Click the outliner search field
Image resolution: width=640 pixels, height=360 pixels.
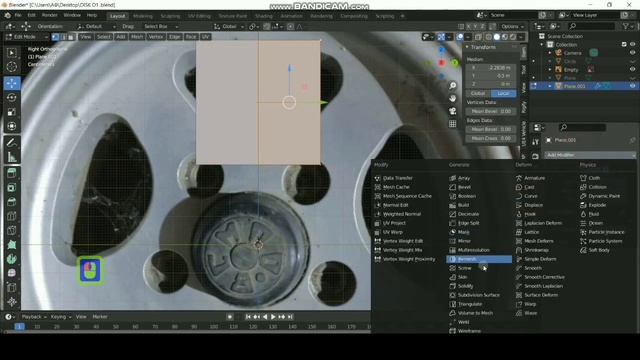coord(591,26)
